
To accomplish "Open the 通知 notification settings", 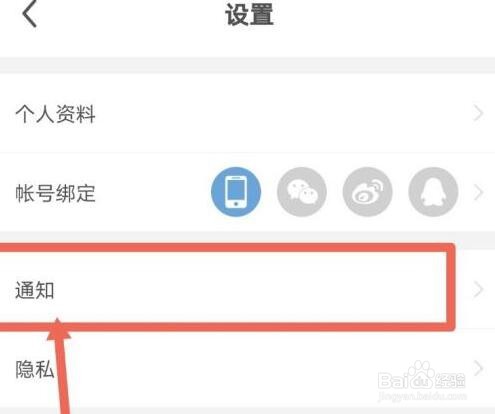I will coord(247,289).
